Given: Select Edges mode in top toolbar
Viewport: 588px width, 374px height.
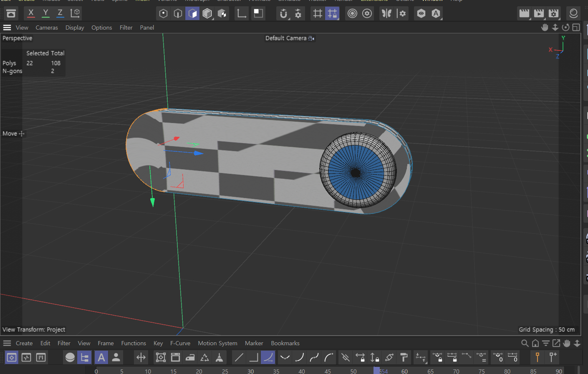Looking at the screenshot, I should point(178,13).
